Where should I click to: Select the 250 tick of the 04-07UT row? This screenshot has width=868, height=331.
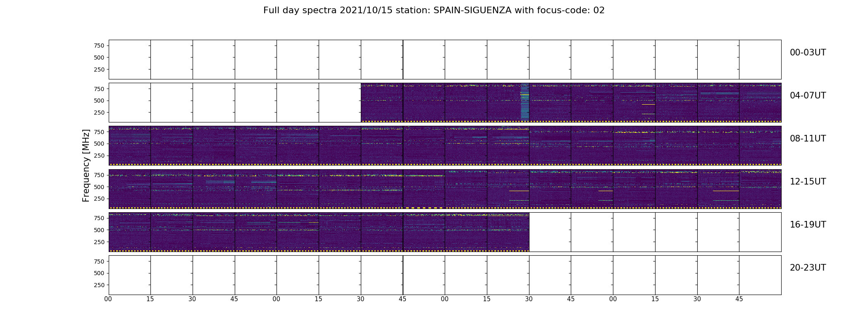(99, 113)
